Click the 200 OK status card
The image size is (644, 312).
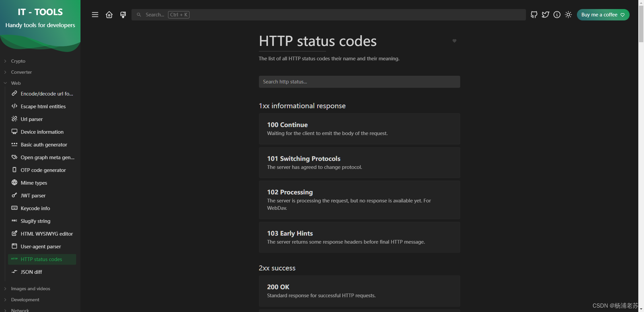click(359, 291)
